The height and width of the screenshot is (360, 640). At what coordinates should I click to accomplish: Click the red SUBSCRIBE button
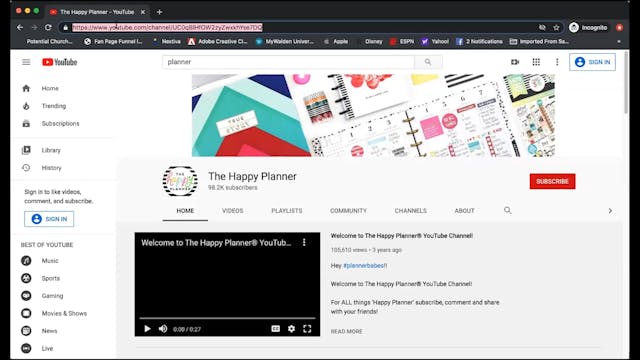click(552, 181)
